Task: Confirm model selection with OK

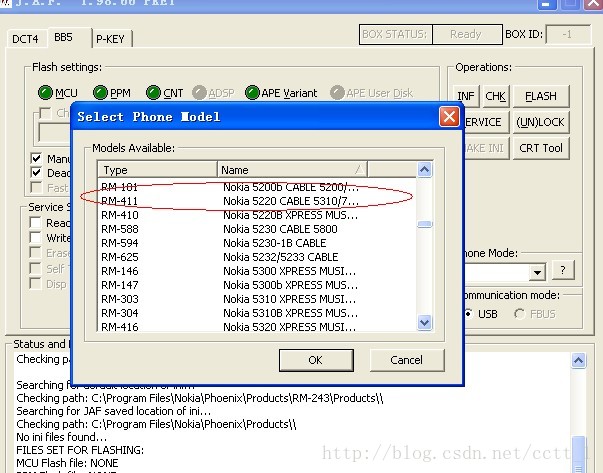Action: click(x=316, y=360)
